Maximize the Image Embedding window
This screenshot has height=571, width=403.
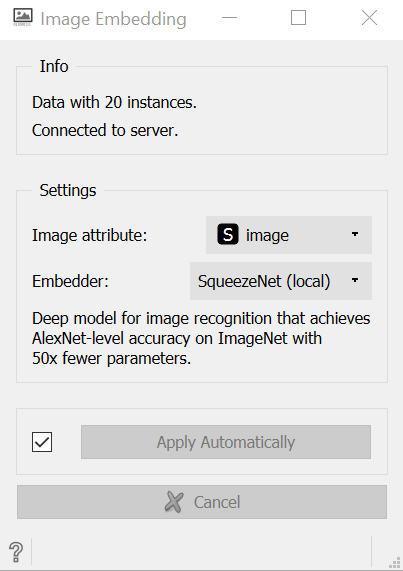[x=299, y=17]
